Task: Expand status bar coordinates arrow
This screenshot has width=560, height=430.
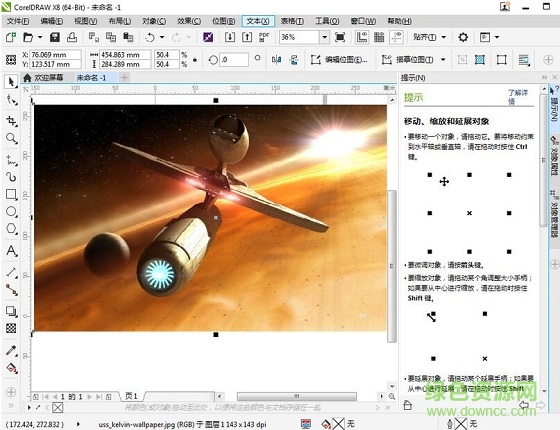Action: [78, 424]
